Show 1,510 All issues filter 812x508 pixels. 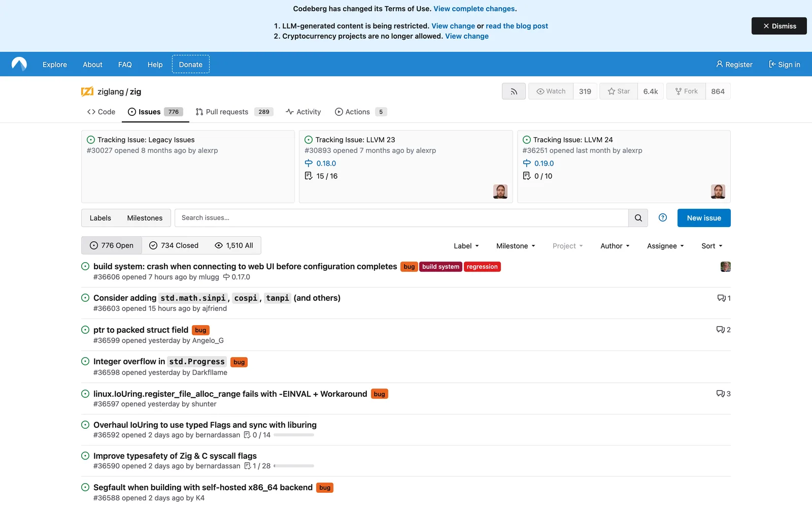coord(234,245)
